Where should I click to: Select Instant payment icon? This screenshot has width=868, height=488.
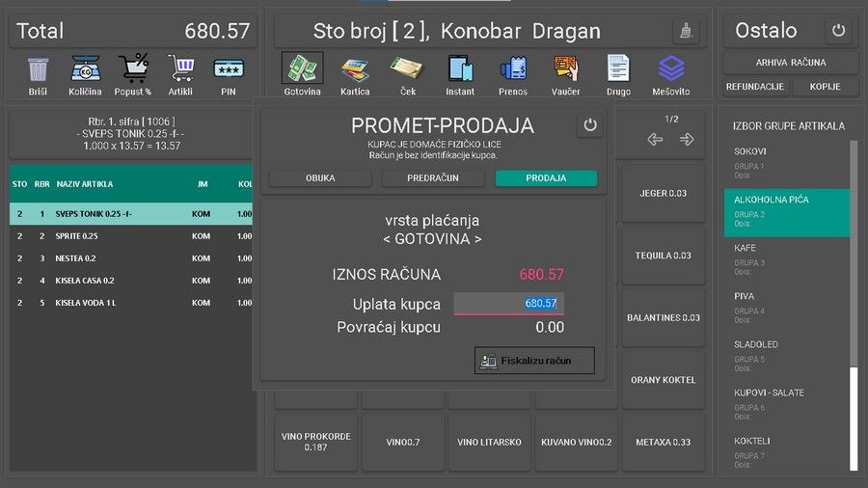(x=460, y=70)
